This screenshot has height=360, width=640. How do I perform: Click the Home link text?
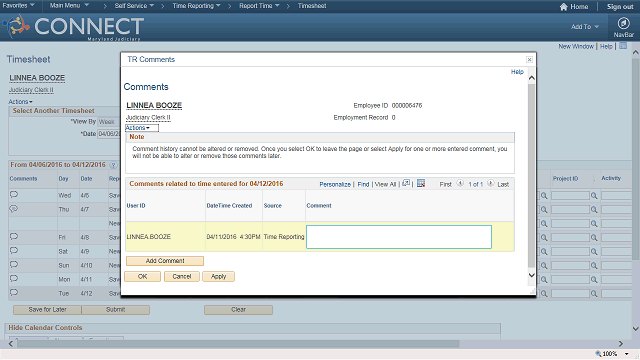[579, 7]
